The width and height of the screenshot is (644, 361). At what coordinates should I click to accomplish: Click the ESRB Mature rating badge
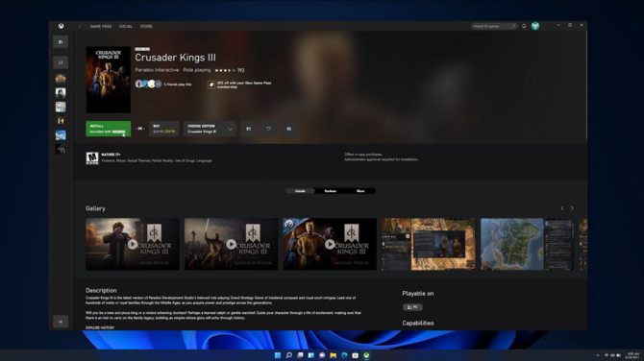[x=92, y=157]
